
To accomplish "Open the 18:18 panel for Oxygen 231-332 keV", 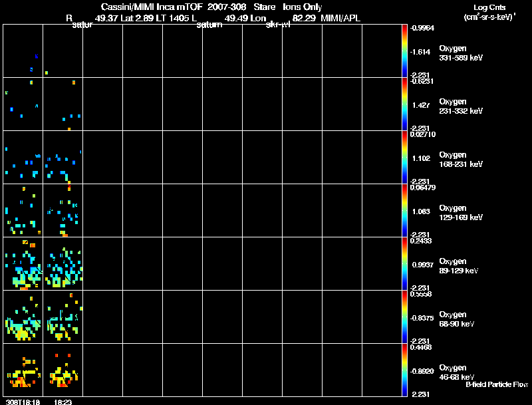I will click(x=23, y=104).
